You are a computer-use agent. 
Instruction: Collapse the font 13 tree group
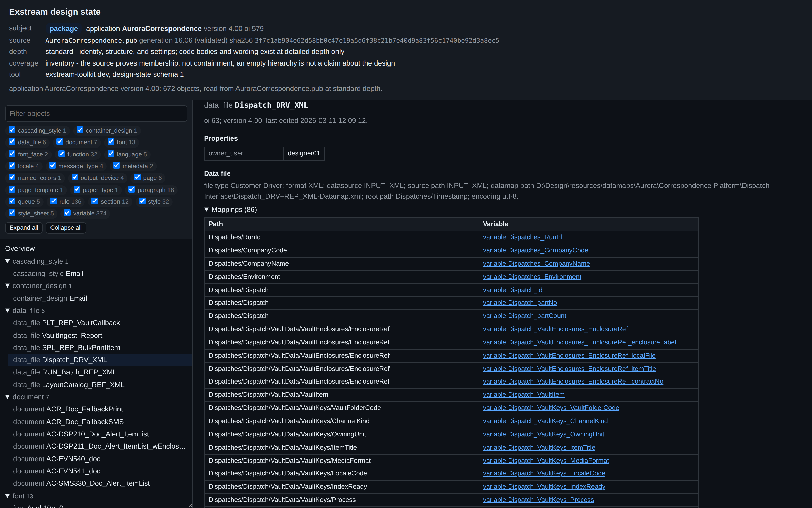[7, 496]
